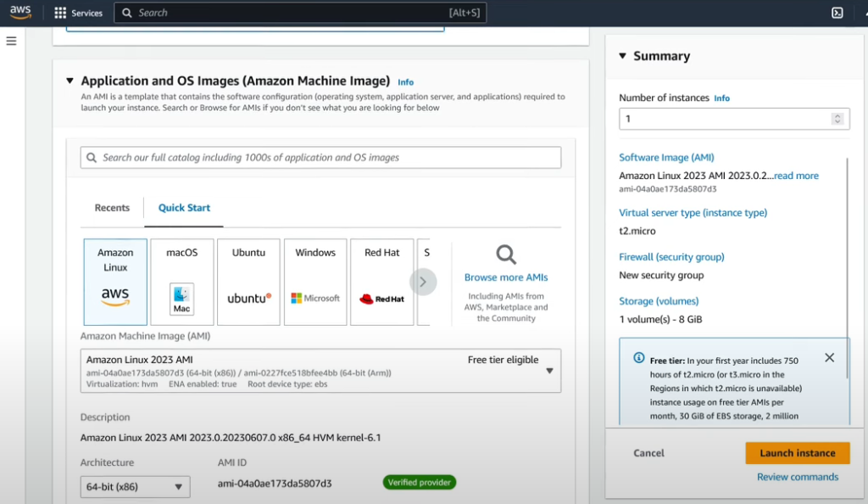Open the Software Image (AMI) summary link
This screenshot has width=868, height=504.
point(666,157)
